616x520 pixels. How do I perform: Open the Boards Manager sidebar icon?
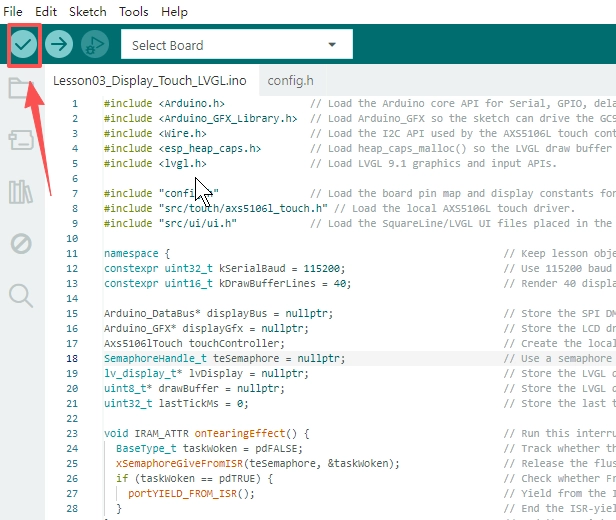point(21,140)
